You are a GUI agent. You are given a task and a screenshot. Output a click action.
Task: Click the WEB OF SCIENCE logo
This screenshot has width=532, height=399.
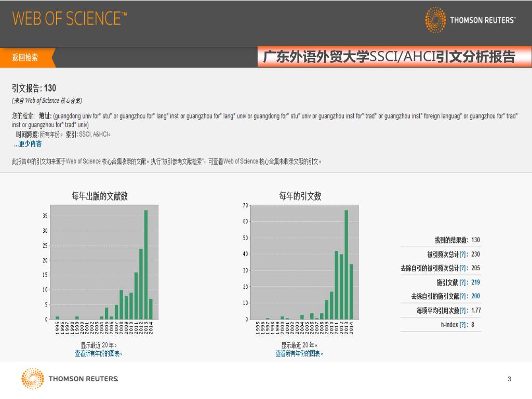[x=70, y=18]
